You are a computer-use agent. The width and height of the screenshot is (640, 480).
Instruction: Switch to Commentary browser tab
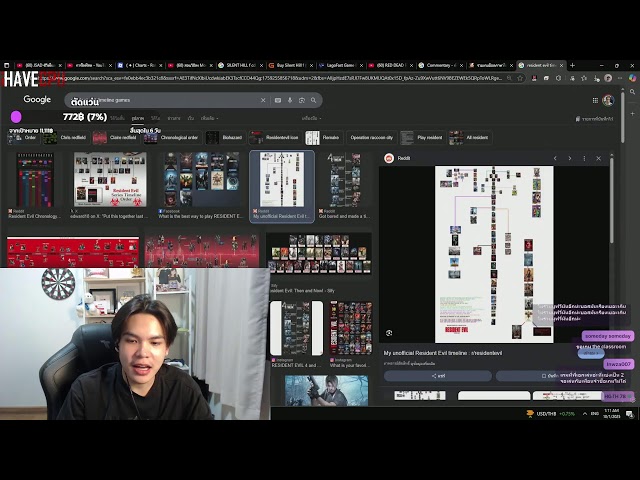pyautogui.click(x=442, y=65)
